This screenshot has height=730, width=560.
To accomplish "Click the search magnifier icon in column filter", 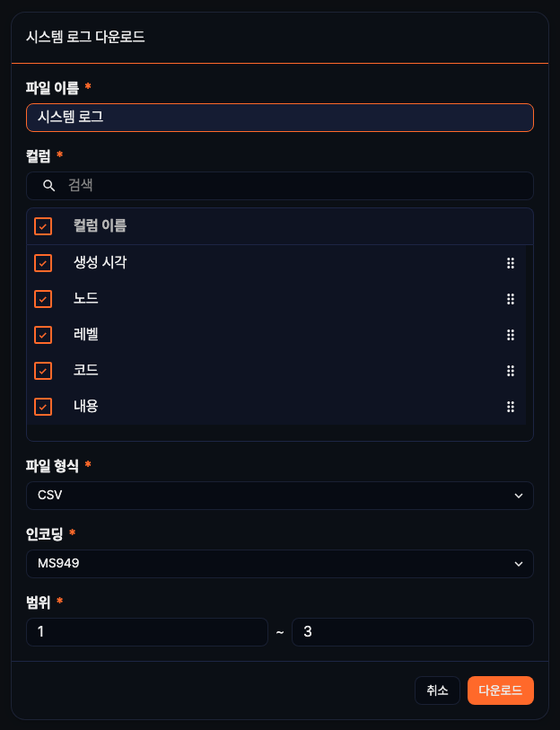I will [48, 186].
